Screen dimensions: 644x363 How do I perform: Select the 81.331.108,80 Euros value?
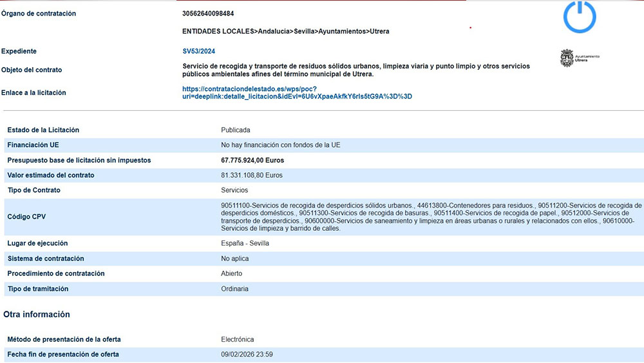[252, 175]
